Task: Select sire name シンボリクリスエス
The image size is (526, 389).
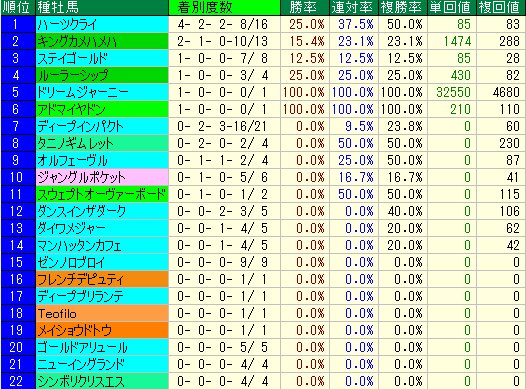Action: tap(81, 381)
